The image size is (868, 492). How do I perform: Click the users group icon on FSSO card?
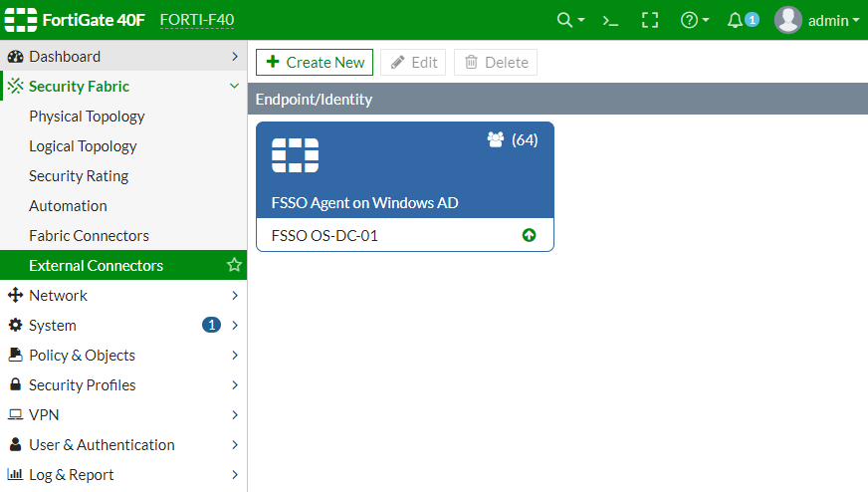[x=496, y=139]
